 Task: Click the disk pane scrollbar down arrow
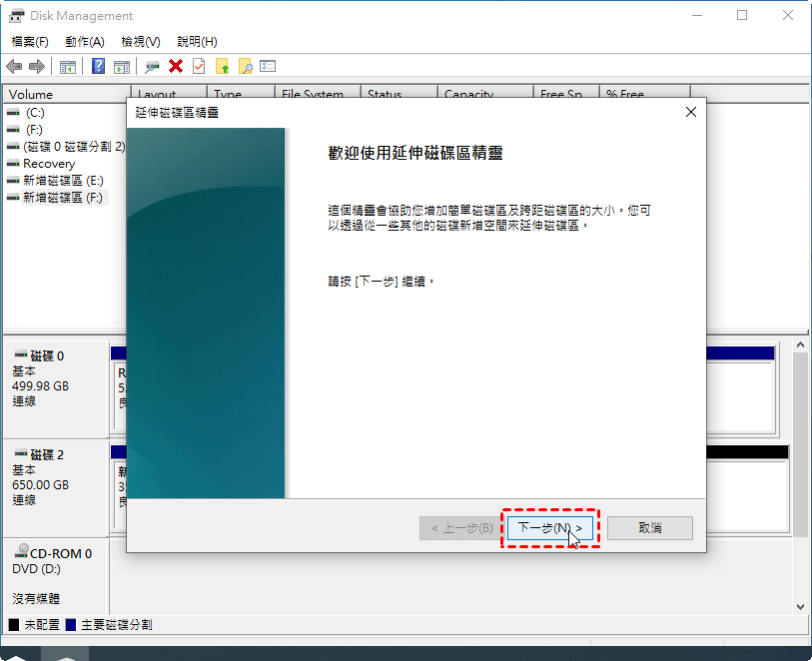(x=800, y=607)
